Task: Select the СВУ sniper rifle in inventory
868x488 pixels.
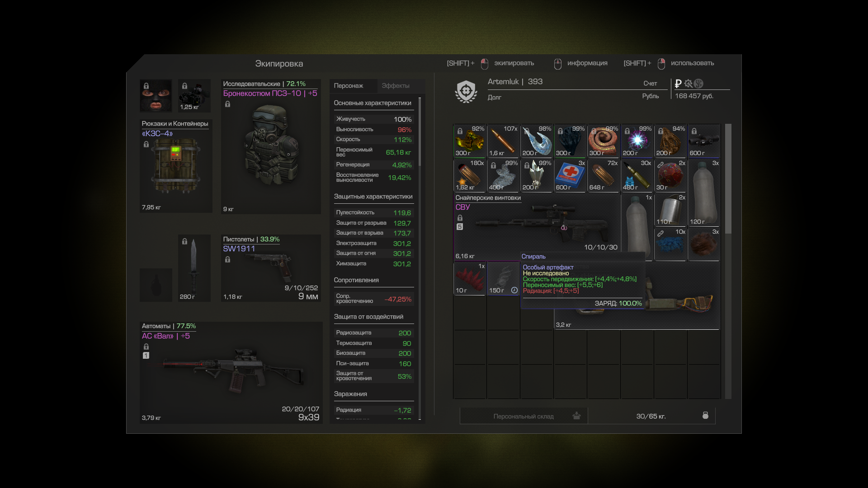Action: click(x=536, y=227)
